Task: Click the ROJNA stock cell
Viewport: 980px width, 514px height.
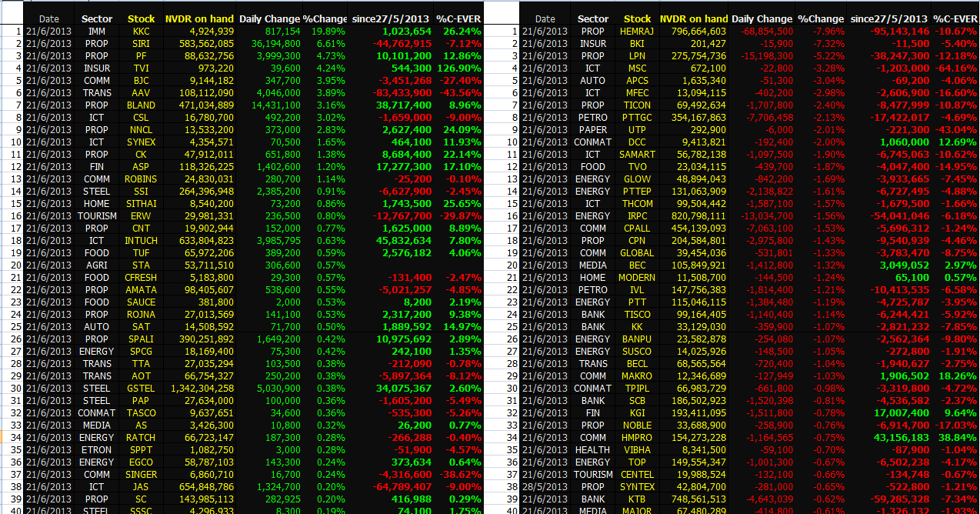Action: click(142, 315)
